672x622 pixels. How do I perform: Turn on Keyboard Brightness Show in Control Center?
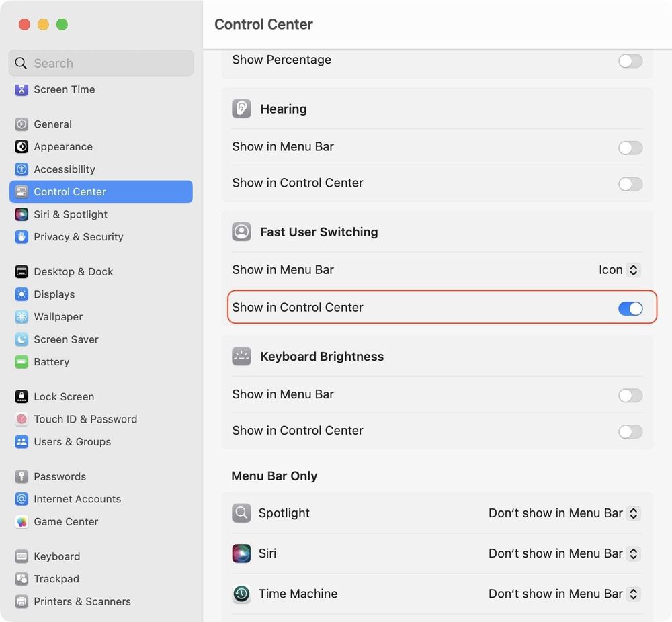(x=630, y=431)
